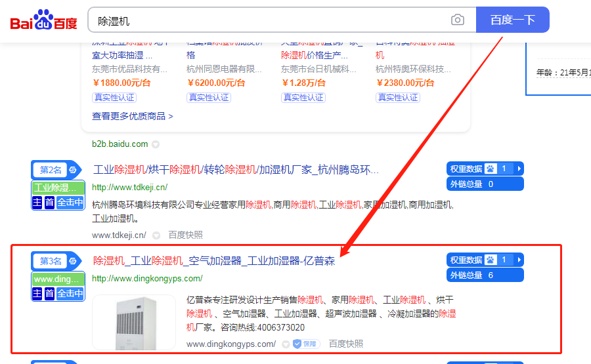Expand dropdown arrow next to b2b.baidu.com
The image size is (591, 364).
click(156, 144)
